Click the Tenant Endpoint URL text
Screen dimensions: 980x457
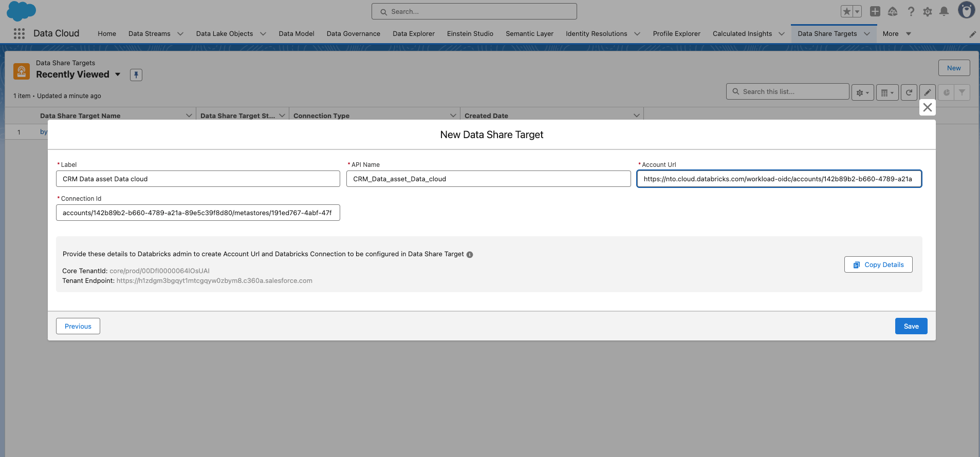pos(214,280)
